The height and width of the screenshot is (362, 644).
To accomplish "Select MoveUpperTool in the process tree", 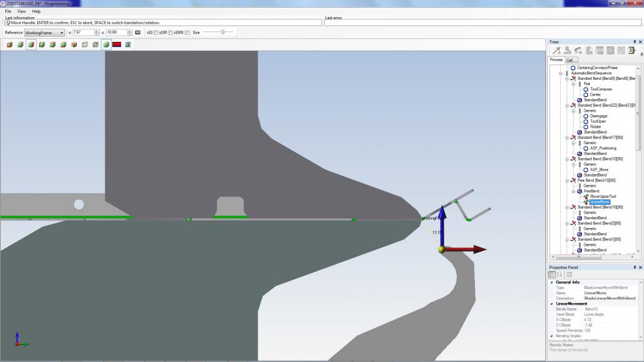I will pos(603,197).
